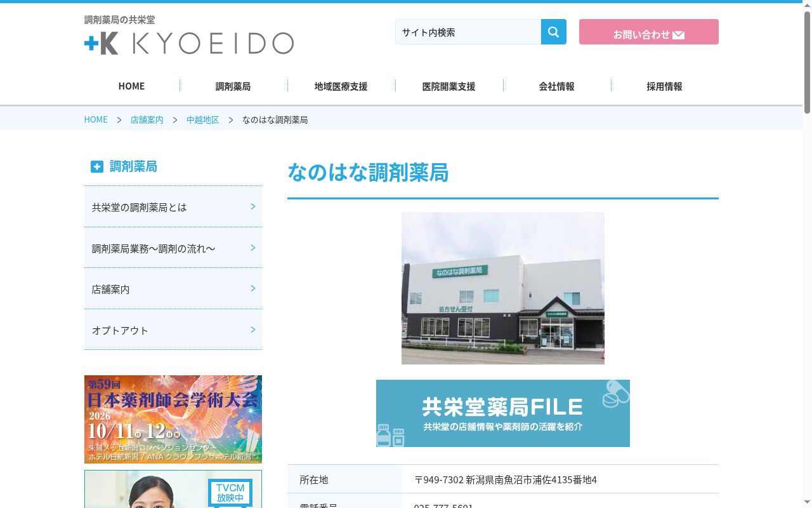Open 会社情報 navigation item

pos(556,86)
